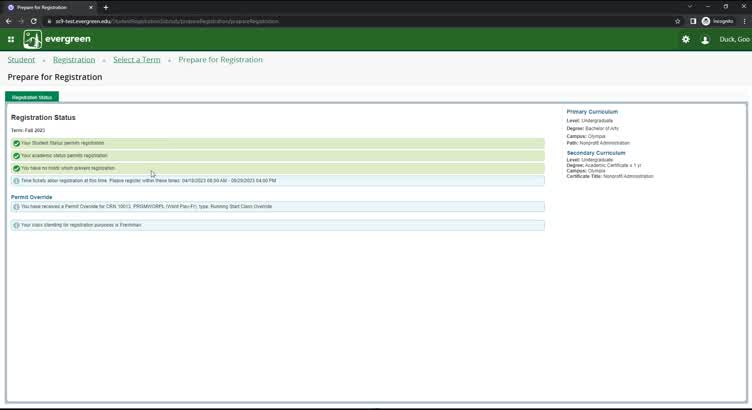Click the Evergreen logo
Screen dimensions: 752x410
(57, 39)
